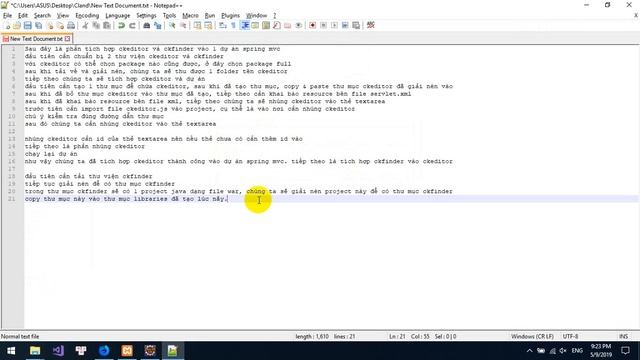
Task: Toggle synchronized vertical scrolling
Action: point(197,26)
